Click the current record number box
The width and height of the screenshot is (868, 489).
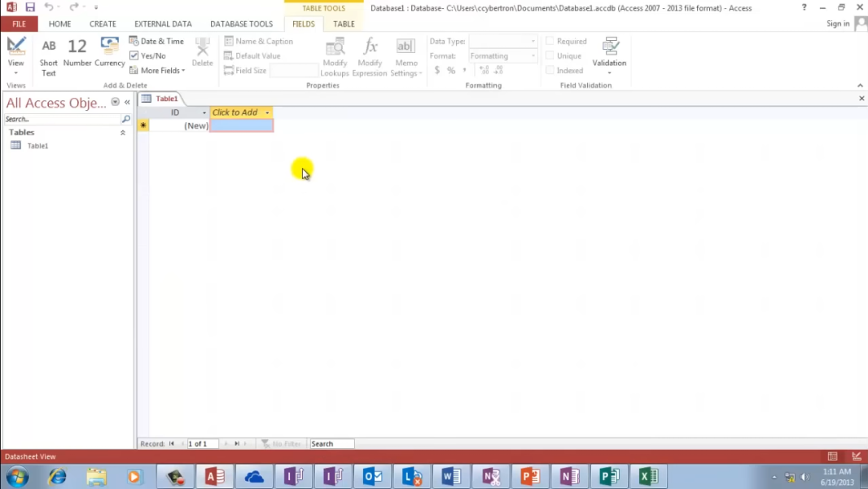pos(202,443)
